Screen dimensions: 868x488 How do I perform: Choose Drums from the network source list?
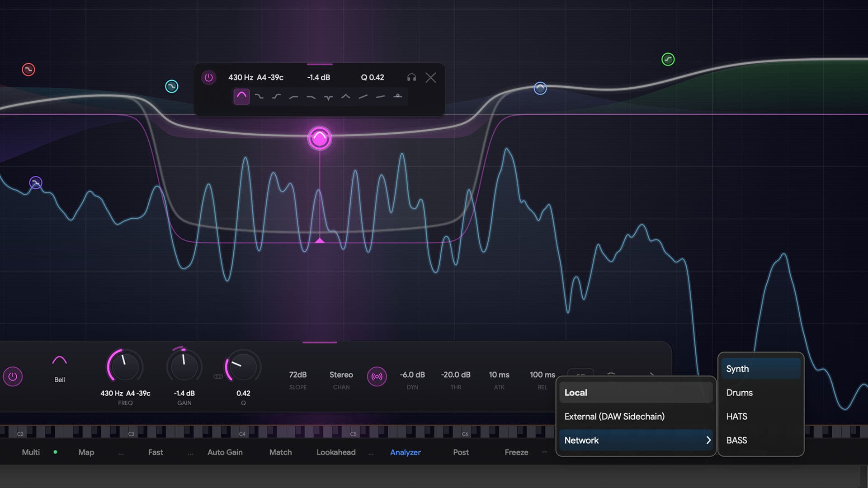coord(739,392)
